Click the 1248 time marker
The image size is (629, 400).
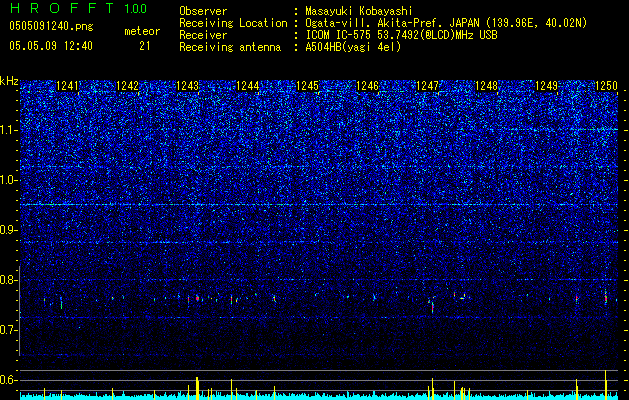click(x=486, y=85)
